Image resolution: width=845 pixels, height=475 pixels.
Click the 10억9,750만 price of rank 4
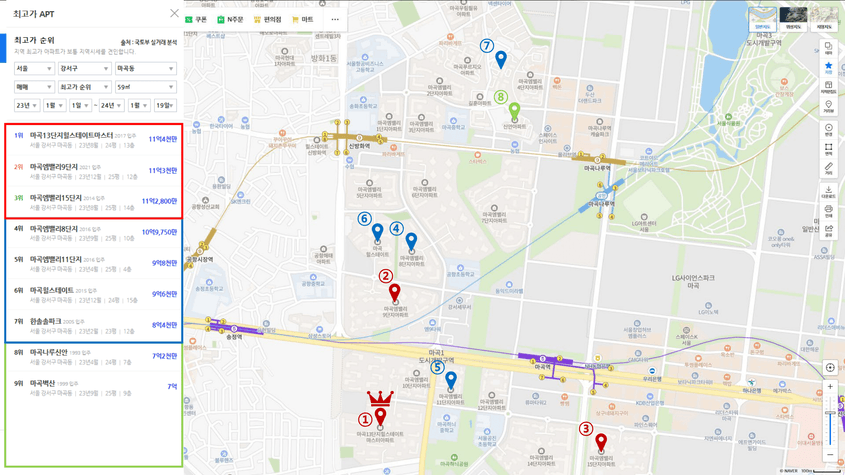tap(160, 232)
